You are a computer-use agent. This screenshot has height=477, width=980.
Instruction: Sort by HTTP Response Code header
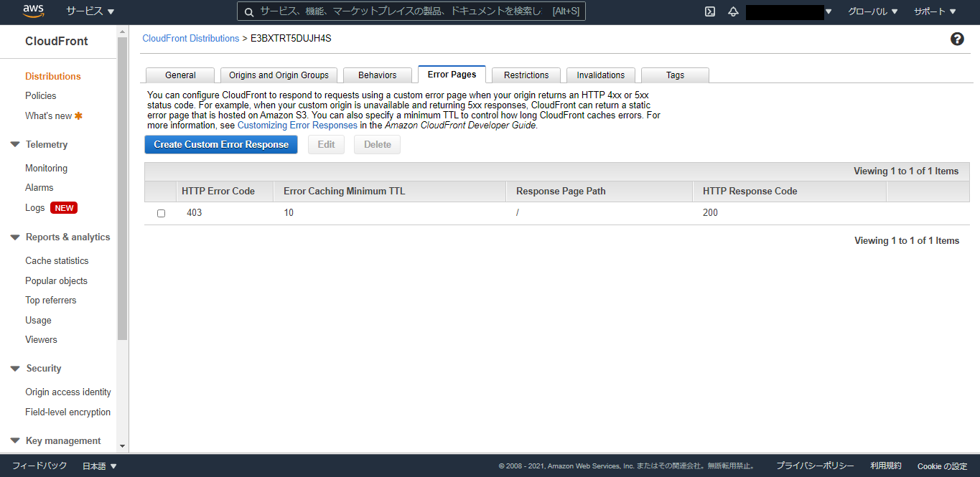click(x=790, y=192)
